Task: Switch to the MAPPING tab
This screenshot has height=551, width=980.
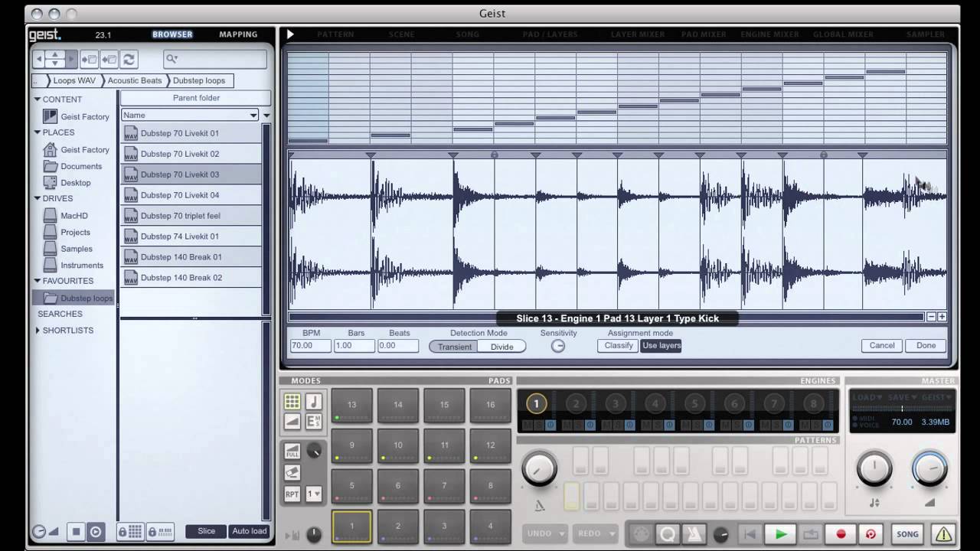Action: [238, 34]
